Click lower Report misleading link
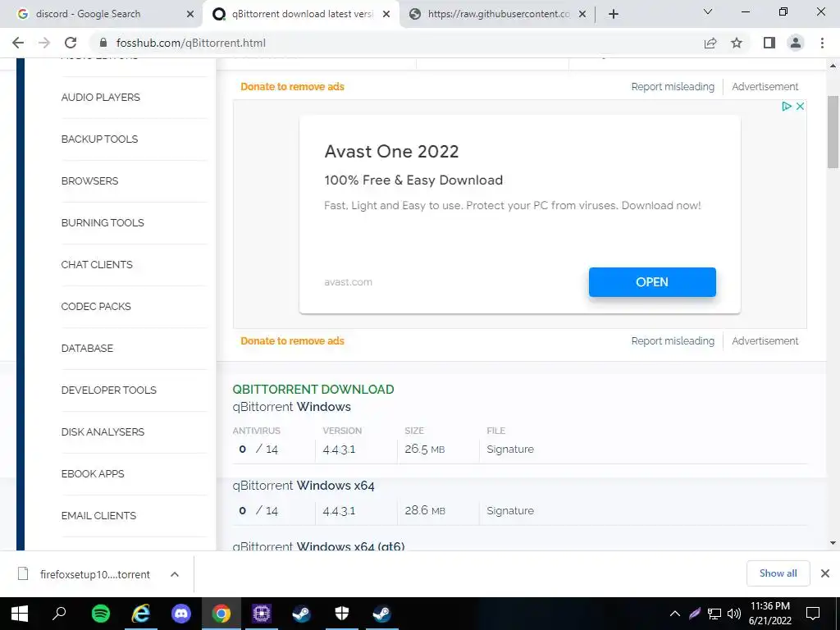 point(673,341)
